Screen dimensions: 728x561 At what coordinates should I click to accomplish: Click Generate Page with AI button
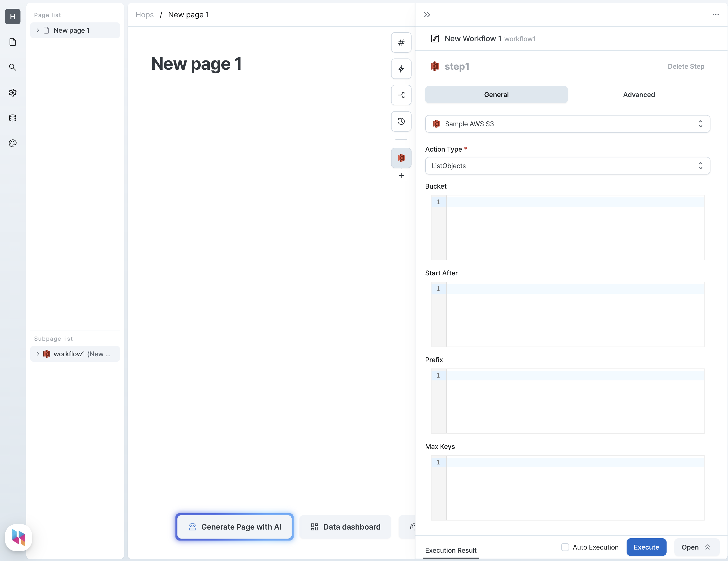pyautogui.click(x=234, y=526)
